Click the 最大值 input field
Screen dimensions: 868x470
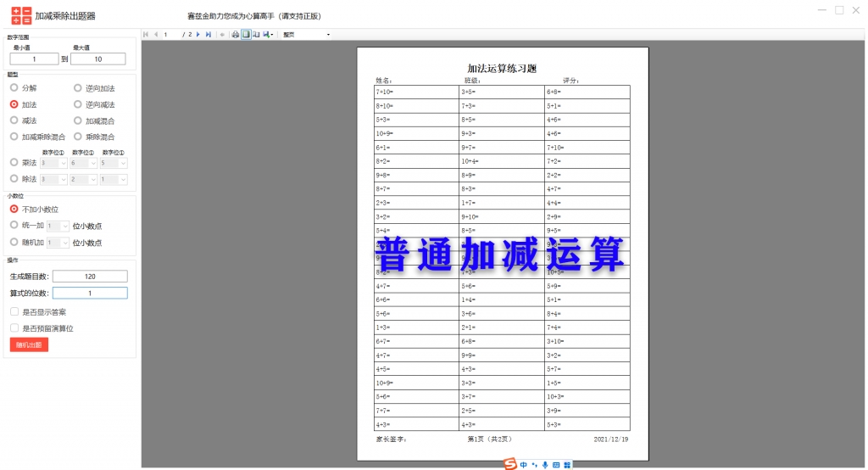pyautogui.click(x=98, y=59)
